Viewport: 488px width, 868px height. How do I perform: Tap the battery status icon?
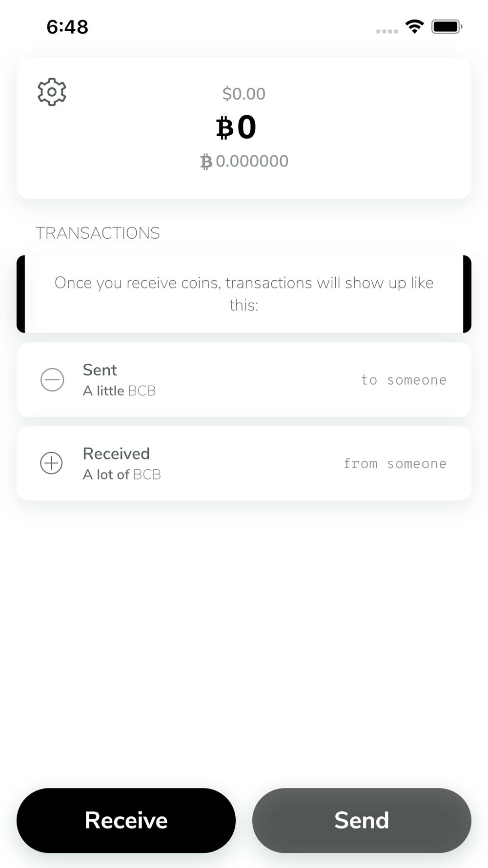447,26
